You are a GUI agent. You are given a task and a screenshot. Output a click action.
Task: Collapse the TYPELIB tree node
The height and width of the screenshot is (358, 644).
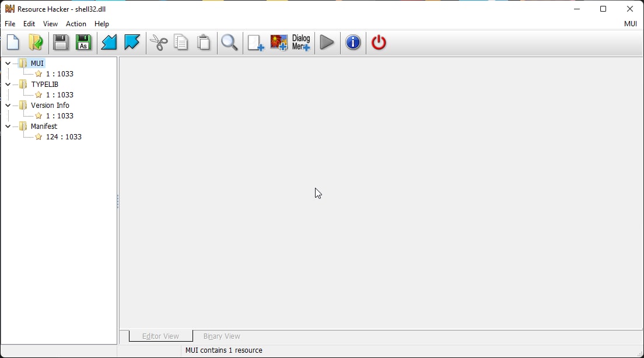(x=8, y=84)
